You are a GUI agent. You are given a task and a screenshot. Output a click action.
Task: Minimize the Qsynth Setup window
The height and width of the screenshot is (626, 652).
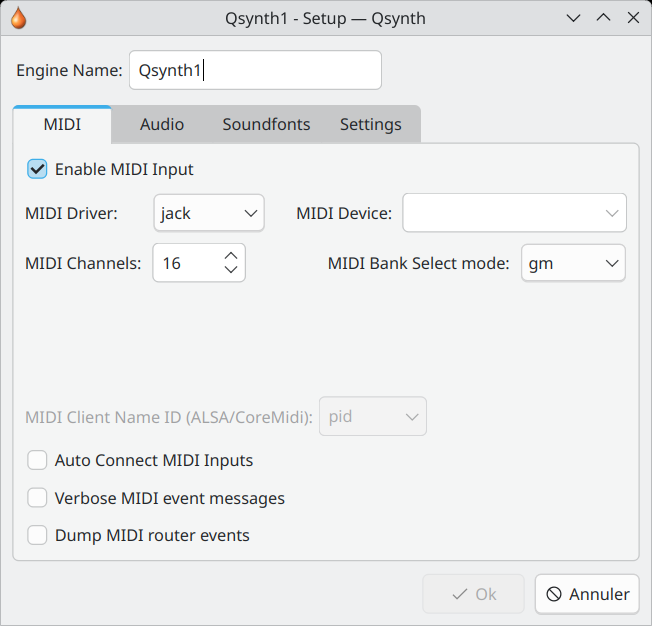pos(573,18)
